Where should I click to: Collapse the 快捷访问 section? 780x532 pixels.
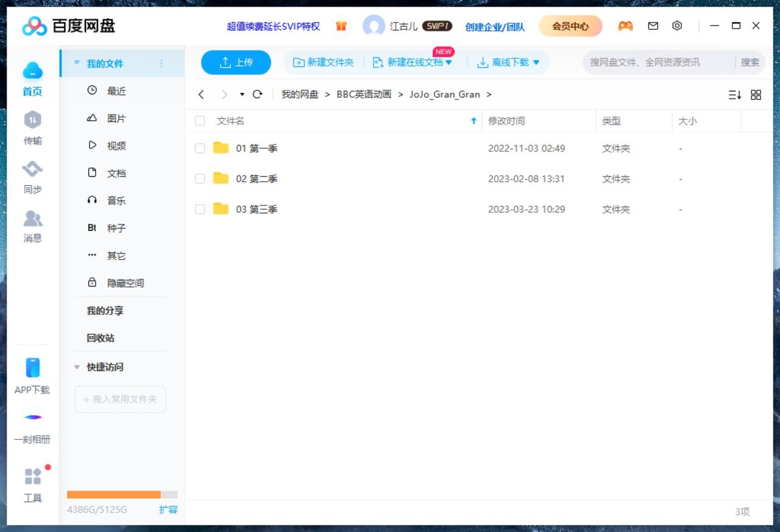point(77,367)
